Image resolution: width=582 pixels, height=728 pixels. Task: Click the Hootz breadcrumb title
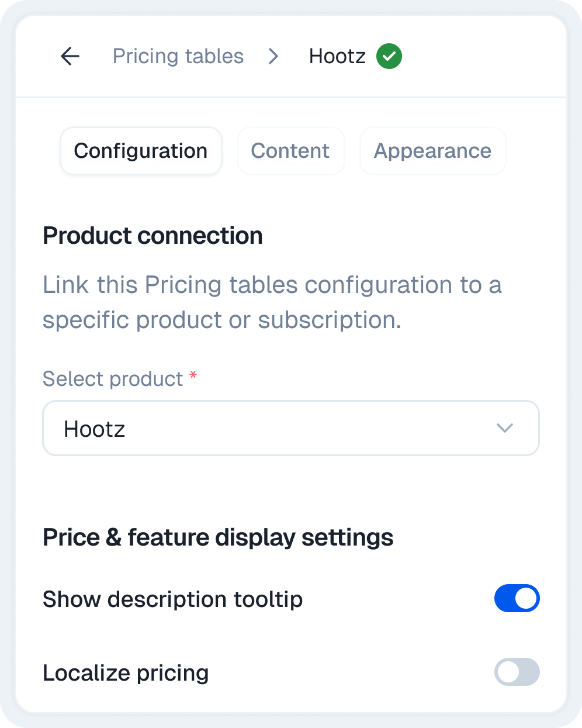337,56
